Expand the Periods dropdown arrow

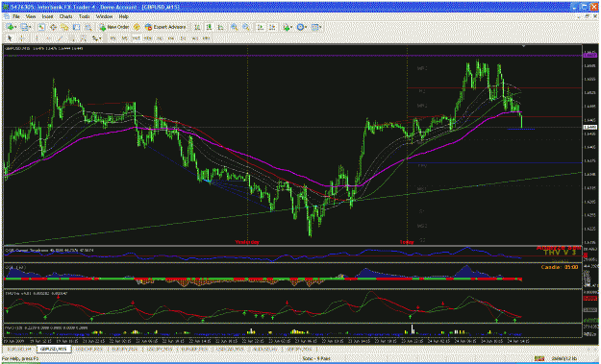pyautogui.click(x=306, y=27)
